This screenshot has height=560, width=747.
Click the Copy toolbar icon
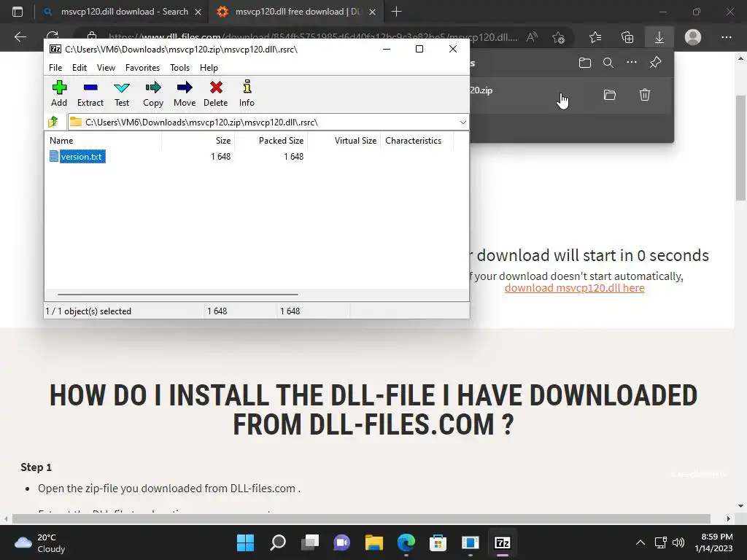pos(153,93)
